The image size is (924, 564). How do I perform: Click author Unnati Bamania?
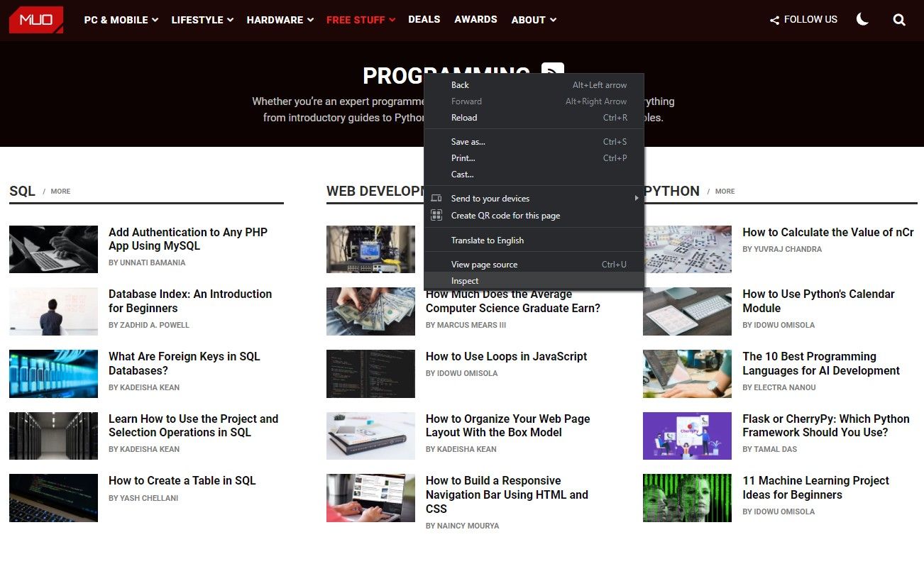(x=147, y=263)
